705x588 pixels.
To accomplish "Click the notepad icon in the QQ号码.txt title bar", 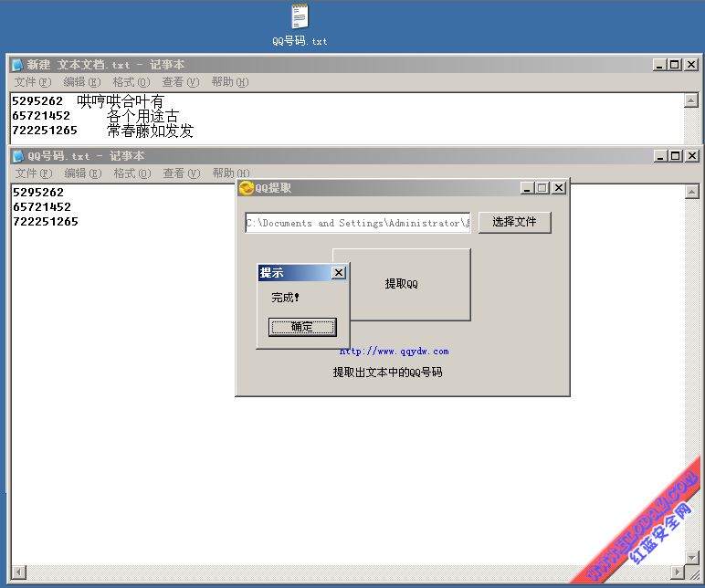I will coord(18,156).
